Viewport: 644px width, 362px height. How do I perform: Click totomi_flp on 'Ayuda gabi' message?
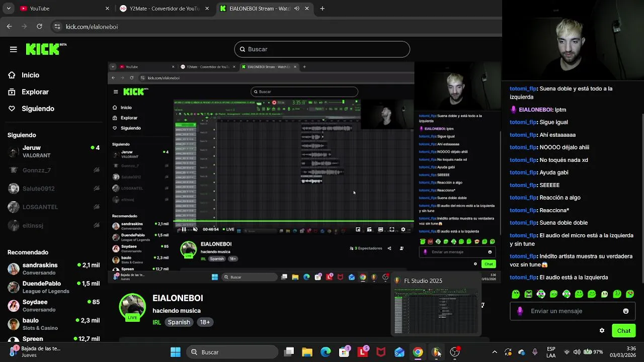[x=523, y=172]
